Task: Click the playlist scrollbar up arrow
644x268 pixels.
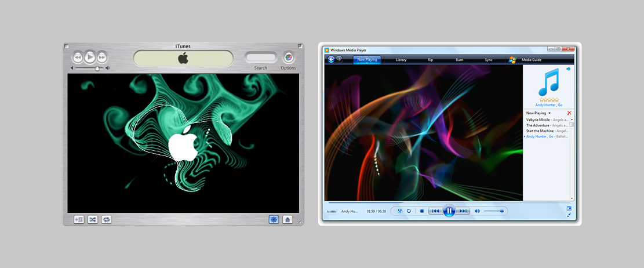Action: tap(572, 119)
